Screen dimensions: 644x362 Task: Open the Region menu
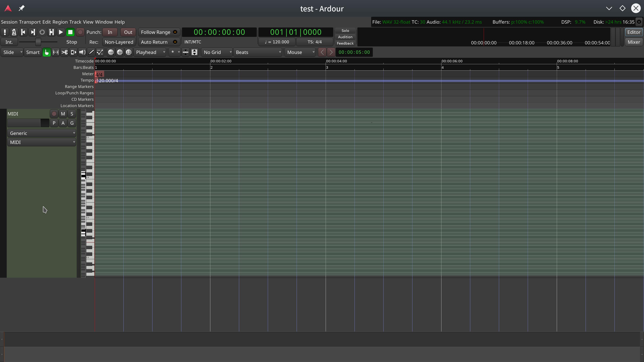click(x=60, y=22)
